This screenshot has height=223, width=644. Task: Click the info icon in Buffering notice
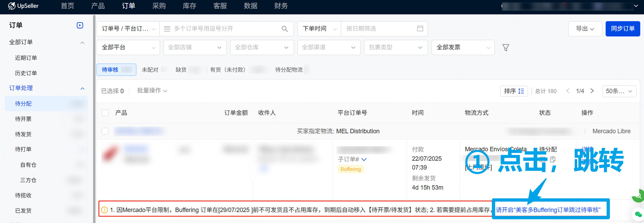point(104,210)
